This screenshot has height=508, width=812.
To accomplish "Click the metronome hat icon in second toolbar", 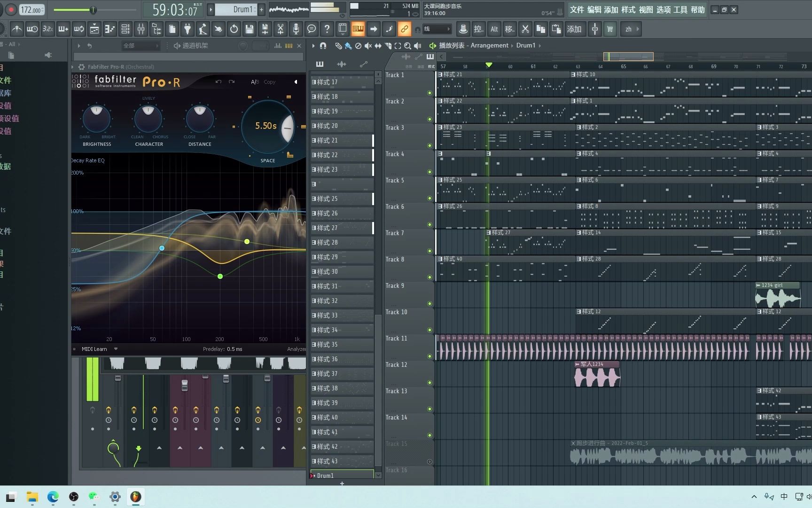I will 463,29.
